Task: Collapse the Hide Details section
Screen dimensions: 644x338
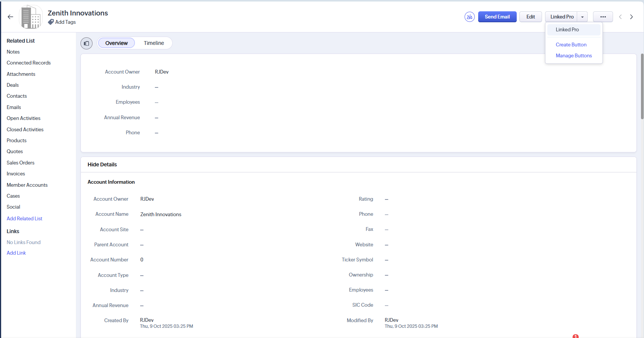Action: point(102,164)
